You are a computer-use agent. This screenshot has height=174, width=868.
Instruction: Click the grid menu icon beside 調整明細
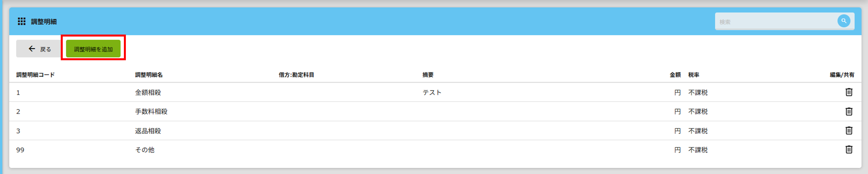click(22, 22)
